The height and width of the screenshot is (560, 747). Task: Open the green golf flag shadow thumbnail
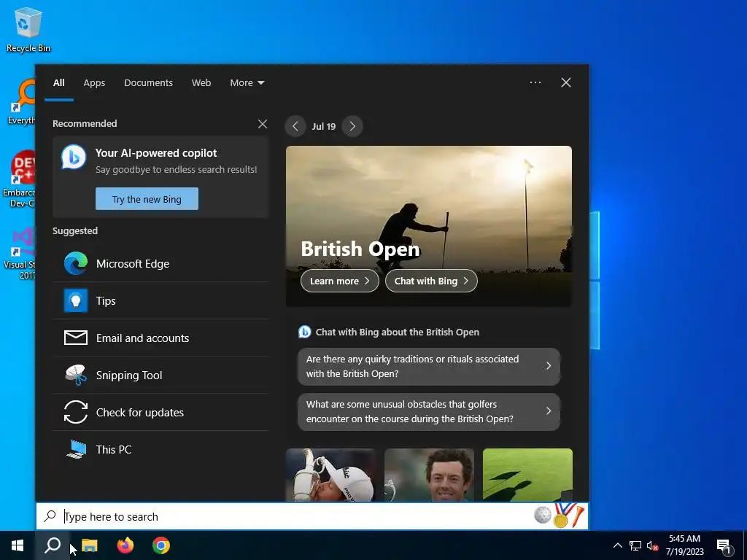[527, 475]
